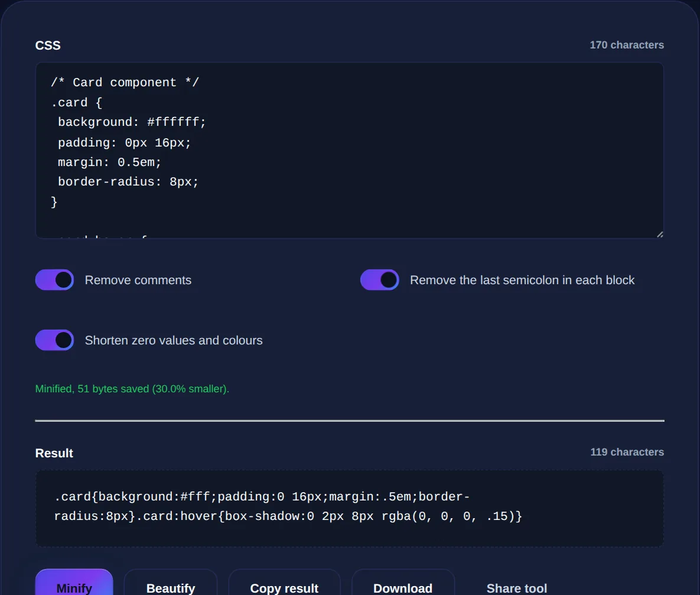Toggle the Remove comments switch
This screenshot has width=700, height=595.
point(54,280)
